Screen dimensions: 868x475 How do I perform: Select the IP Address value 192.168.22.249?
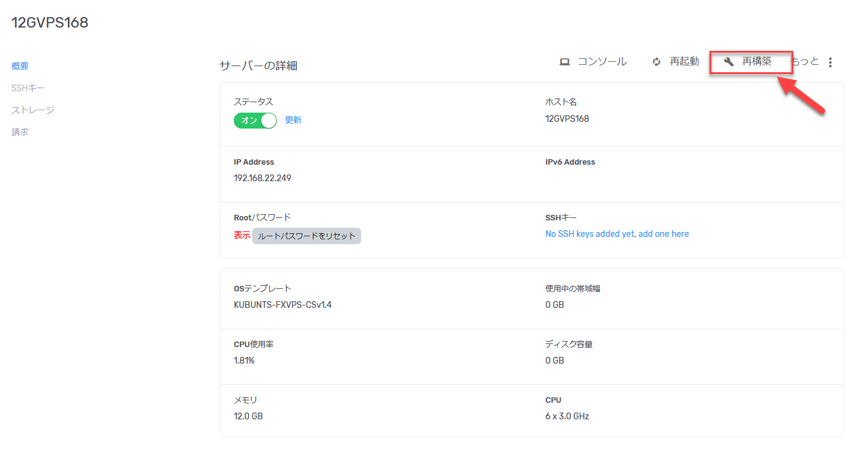point(262,178)
